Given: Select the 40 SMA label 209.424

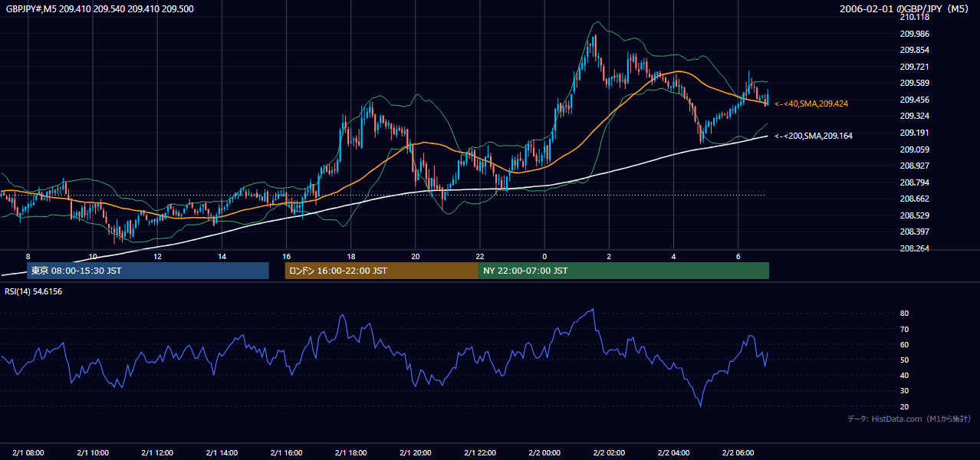Looking at the screenshot, I should (811, 103).
